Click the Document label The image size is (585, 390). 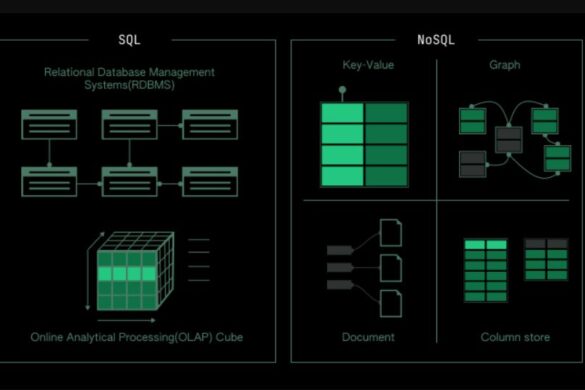click(x=368, y=337)
